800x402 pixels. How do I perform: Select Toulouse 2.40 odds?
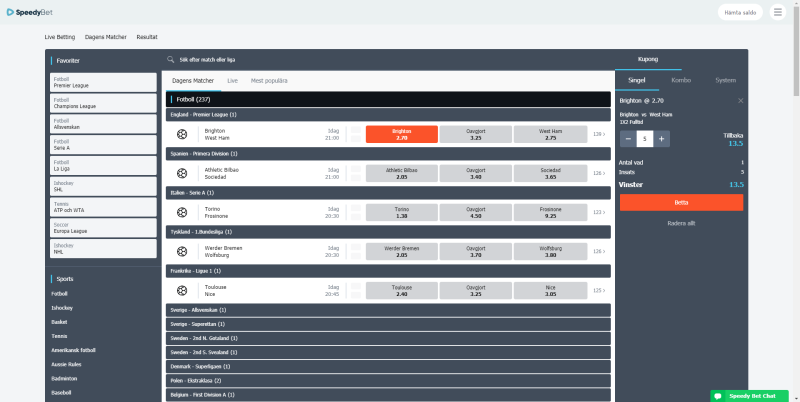tap(402, 291)
